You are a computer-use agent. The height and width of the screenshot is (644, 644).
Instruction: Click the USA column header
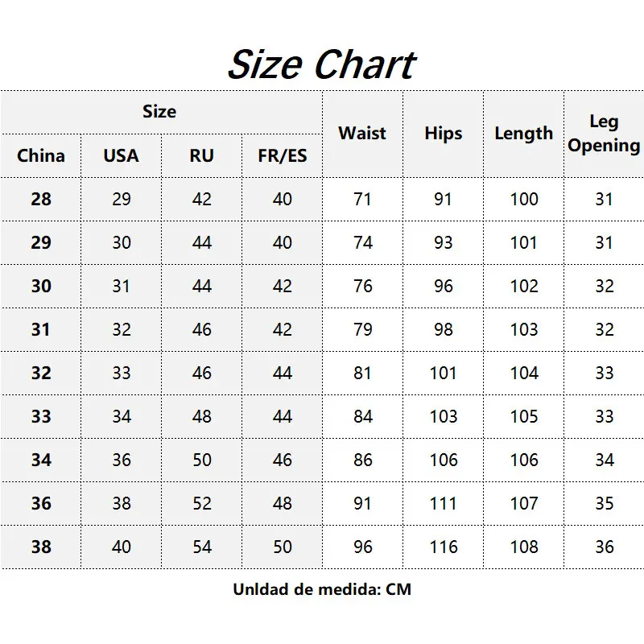[x=121, y=155]
